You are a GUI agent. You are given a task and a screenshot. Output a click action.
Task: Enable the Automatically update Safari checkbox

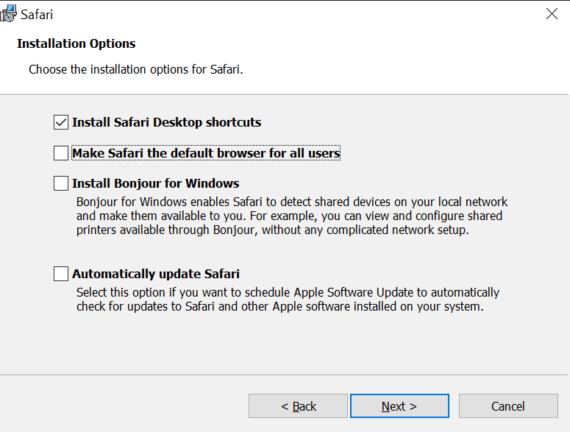point(61,273)
